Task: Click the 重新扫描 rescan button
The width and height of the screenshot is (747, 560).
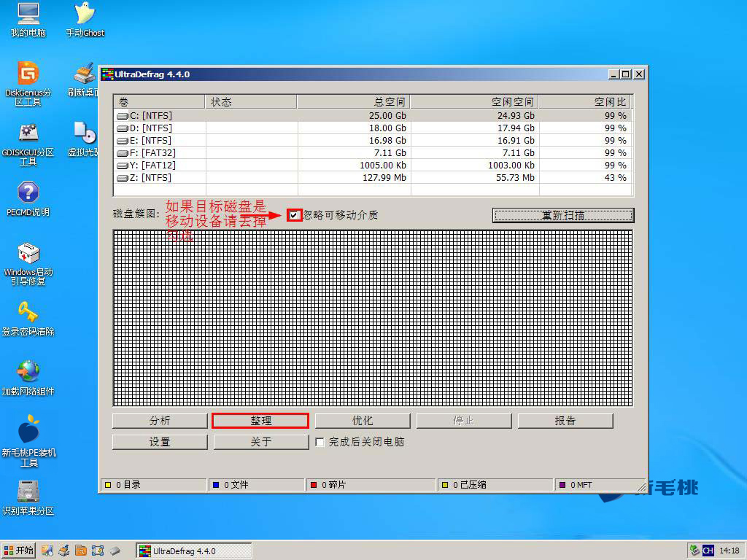Action: 563,215
